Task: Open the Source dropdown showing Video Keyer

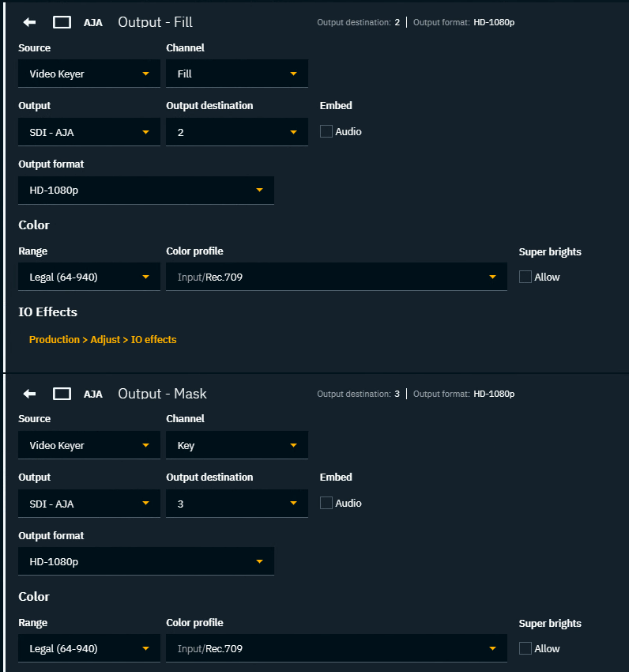Action: click(x=89, y=74)
